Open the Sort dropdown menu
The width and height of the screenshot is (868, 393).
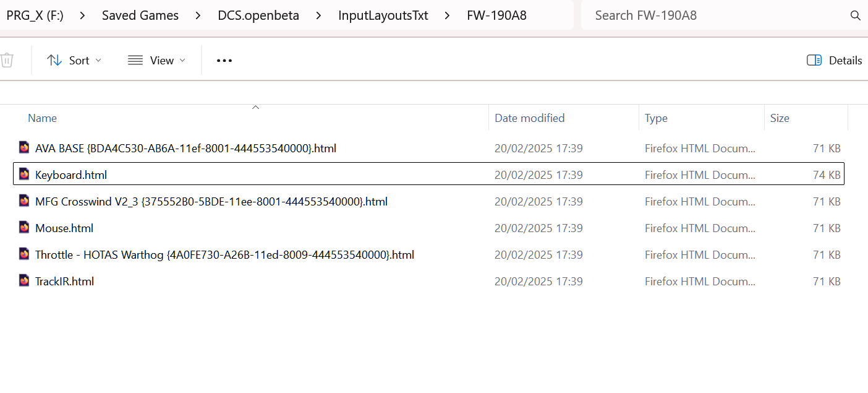coord(74,60)
